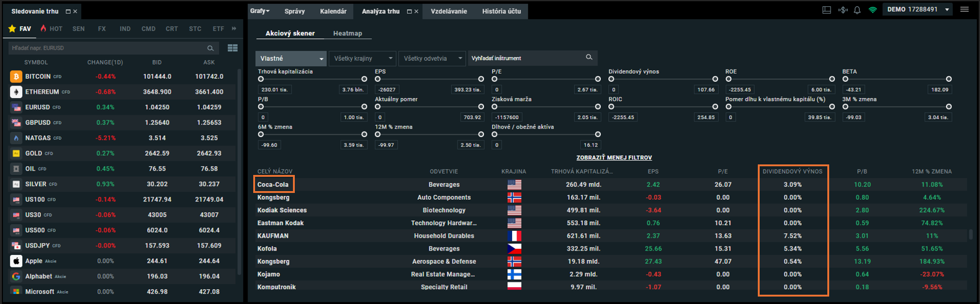Open the Všetky odvetvia dropdown
The height and width of the screenshot is (304, 980).
coord(432,58)
